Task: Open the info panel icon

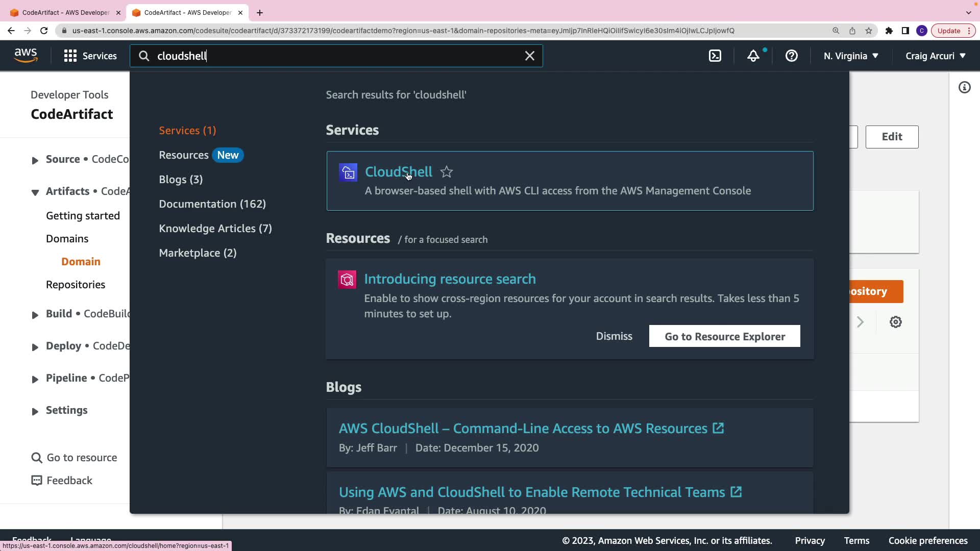Action: click(964, 88)
